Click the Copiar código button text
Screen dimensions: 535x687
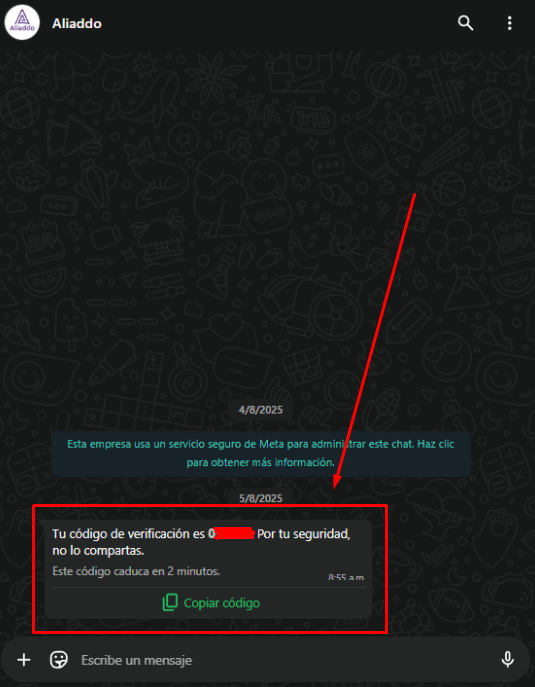pos(222,603)
